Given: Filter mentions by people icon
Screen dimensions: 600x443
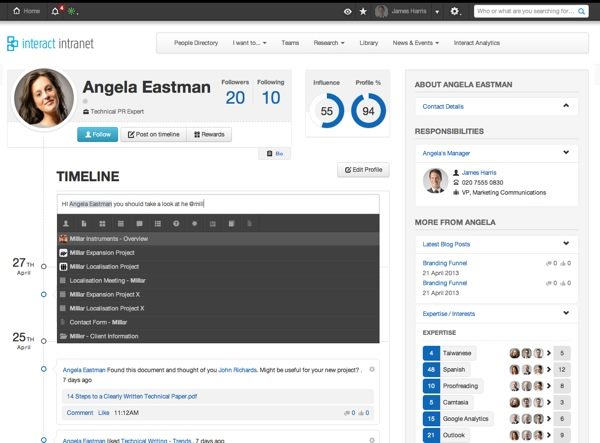Looking at the screenshot, I should click(66, 223).
